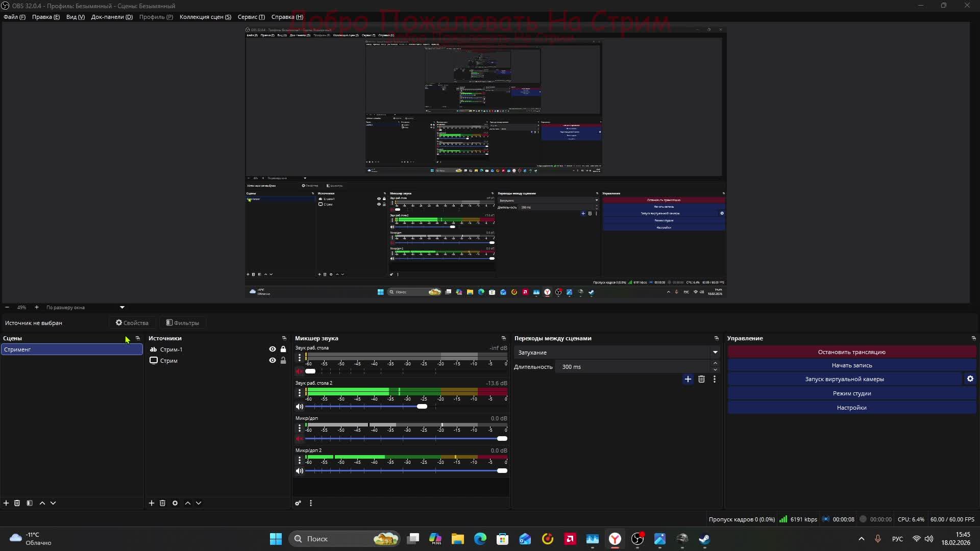Open the Док-панели menu
The image size is (980, 551).
click(112, 17)
